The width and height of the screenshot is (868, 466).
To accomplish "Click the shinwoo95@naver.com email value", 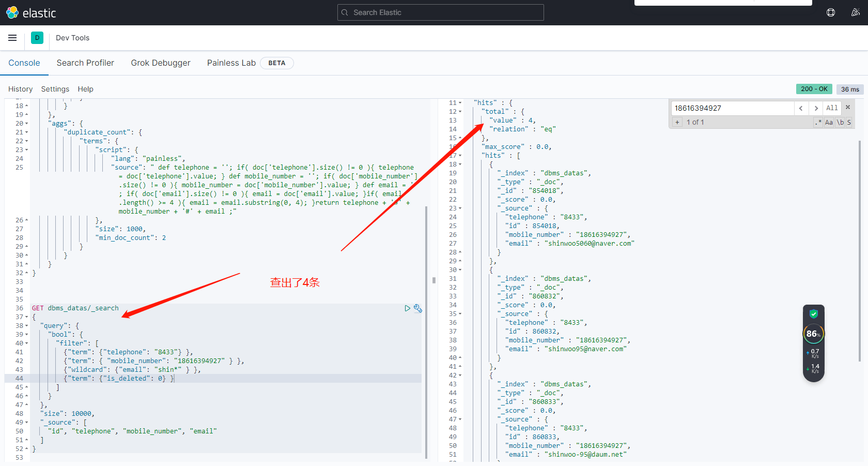I will 585,349.
